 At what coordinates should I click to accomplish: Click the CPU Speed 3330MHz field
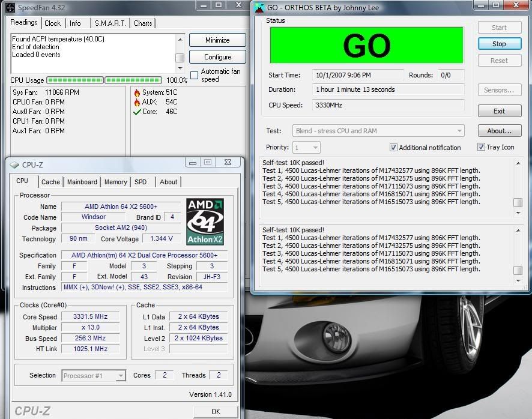tap(388, 105)
